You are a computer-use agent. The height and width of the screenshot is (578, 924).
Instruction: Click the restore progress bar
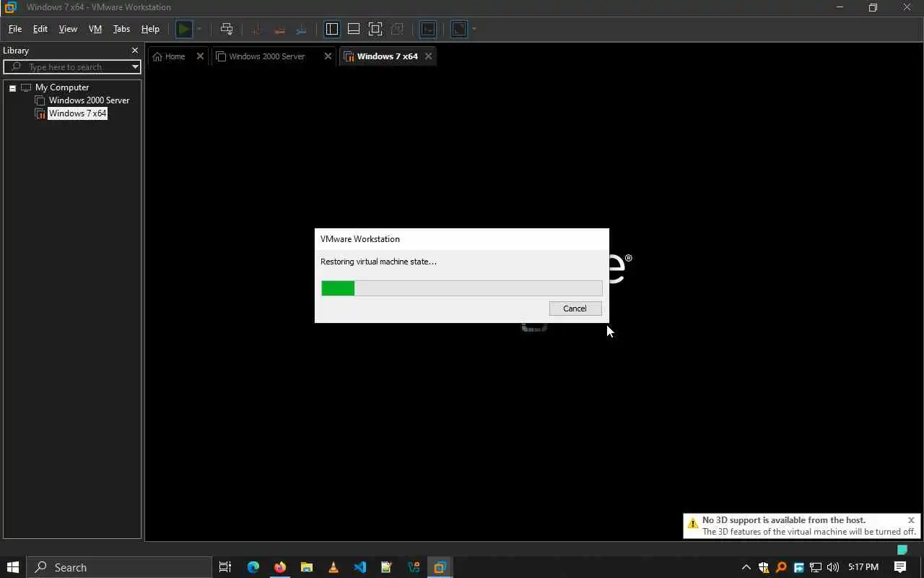462,288
